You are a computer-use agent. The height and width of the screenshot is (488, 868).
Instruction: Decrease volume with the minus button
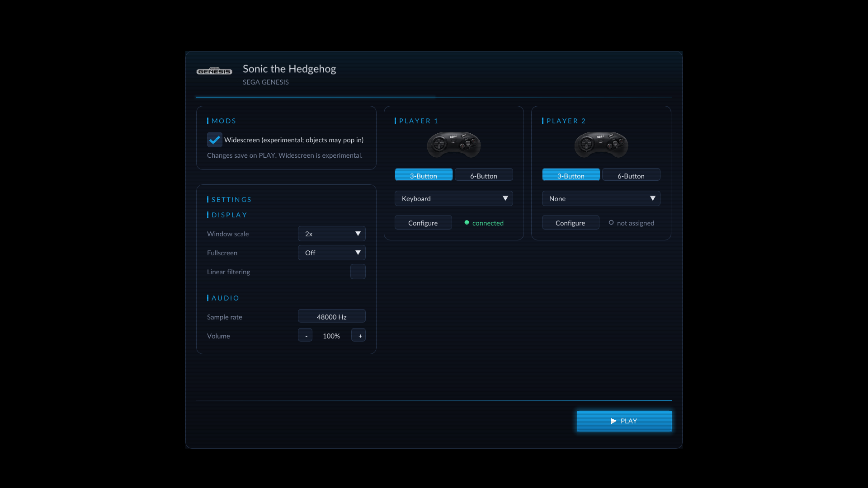click(x=305, y=336)
